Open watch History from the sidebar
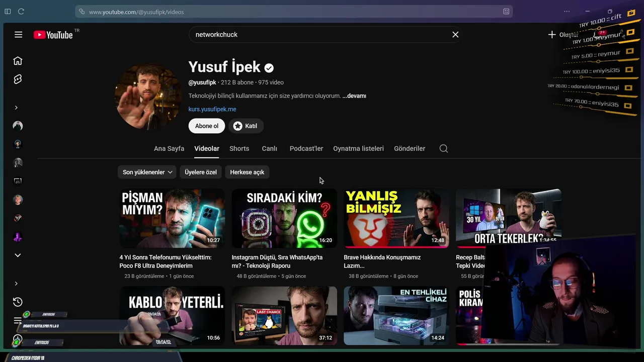Viewport: 644px width, 362px height. coord(18,302)
